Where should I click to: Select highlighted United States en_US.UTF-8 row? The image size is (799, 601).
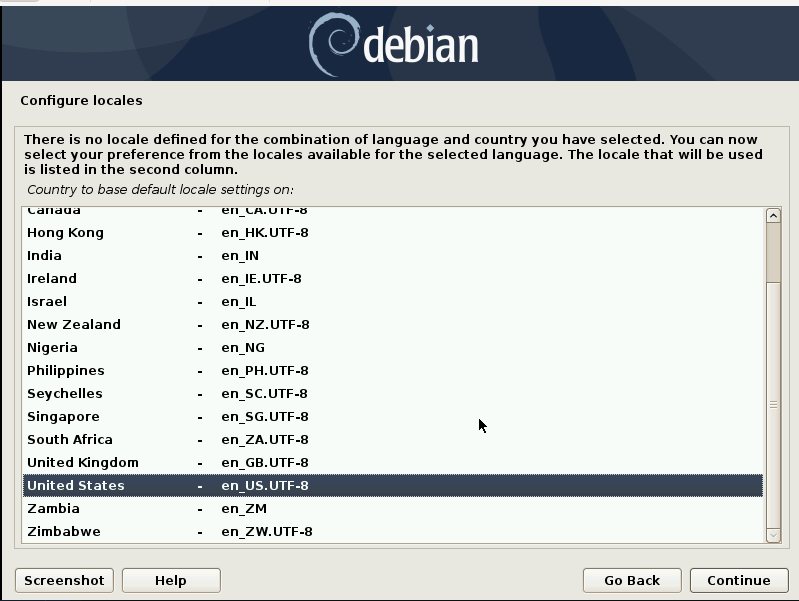tap(393, 485)
